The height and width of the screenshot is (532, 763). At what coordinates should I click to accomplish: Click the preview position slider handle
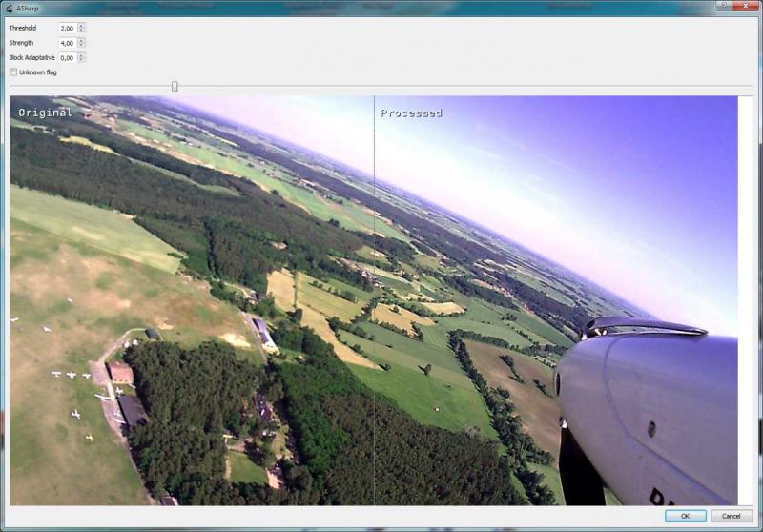tap(175, 86)
